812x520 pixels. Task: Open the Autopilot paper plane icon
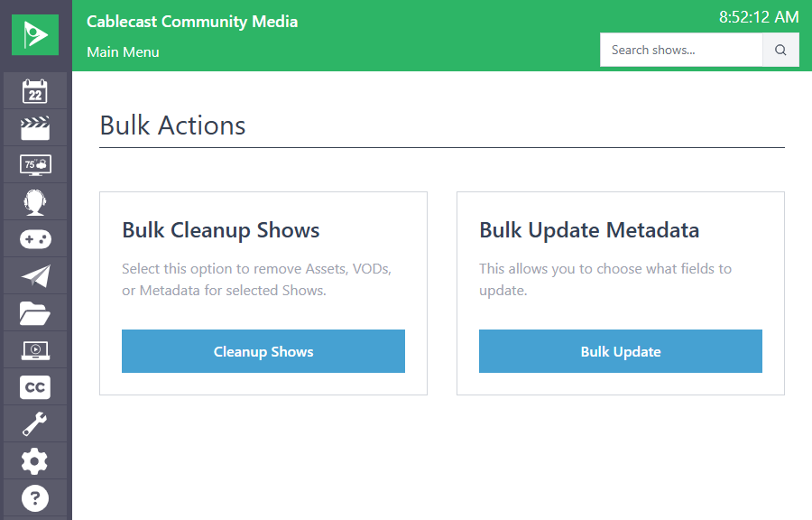point(34,275)
